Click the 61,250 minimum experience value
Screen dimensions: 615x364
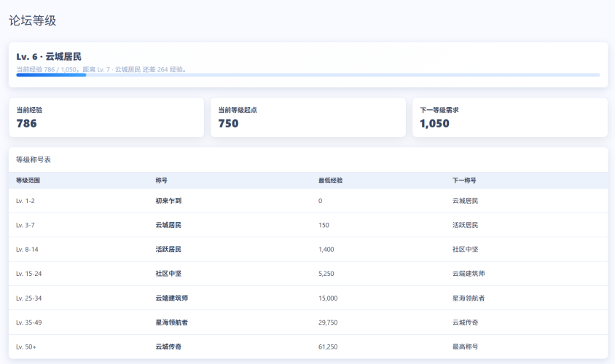(328, 347)
